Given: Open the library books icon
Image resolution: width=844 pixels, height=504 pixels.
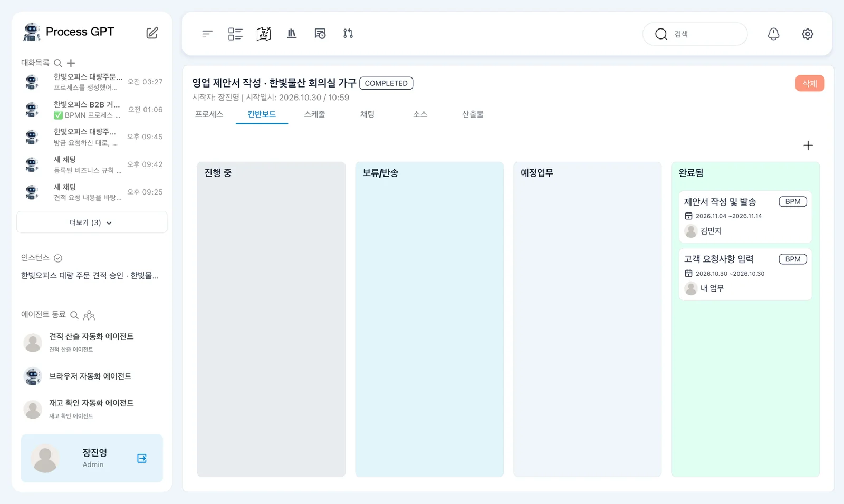Looking at the screenshot, I should click(x=292, y=34).
